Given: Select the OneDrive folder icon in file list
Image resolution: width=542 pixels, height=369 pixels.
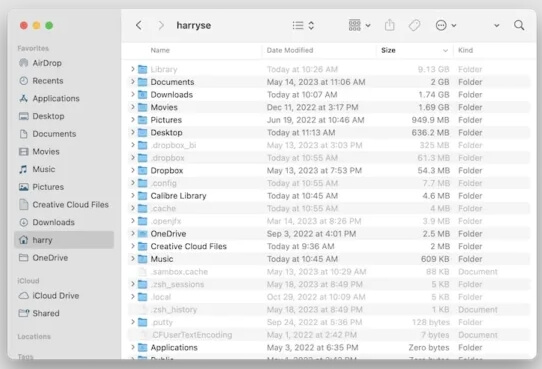Looking at the screenshot, I should [x=142, y=234].
